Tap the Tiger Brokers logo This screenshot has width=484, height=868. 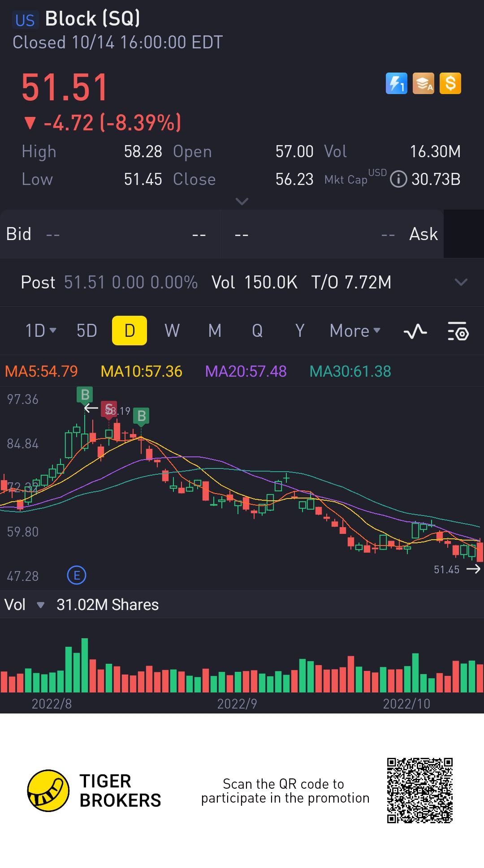[94, 791]
